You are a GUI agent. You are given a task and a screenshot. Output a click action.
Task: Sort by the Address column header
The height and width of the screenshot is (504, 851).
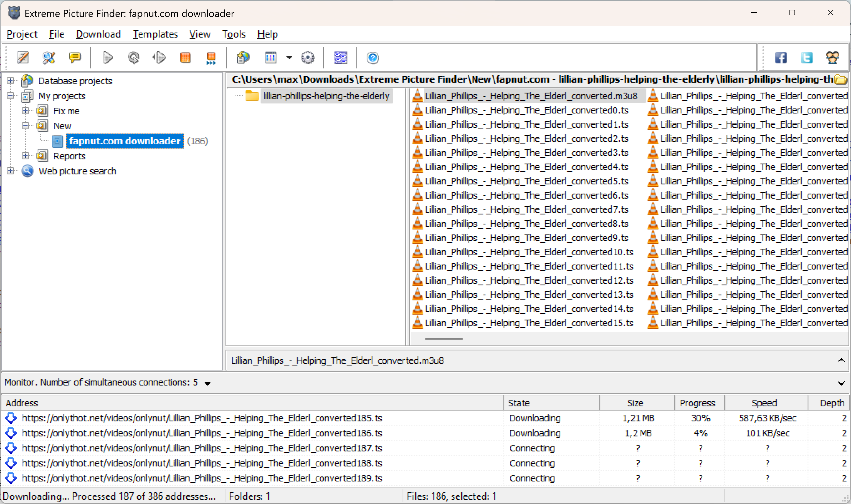(252, 403)
